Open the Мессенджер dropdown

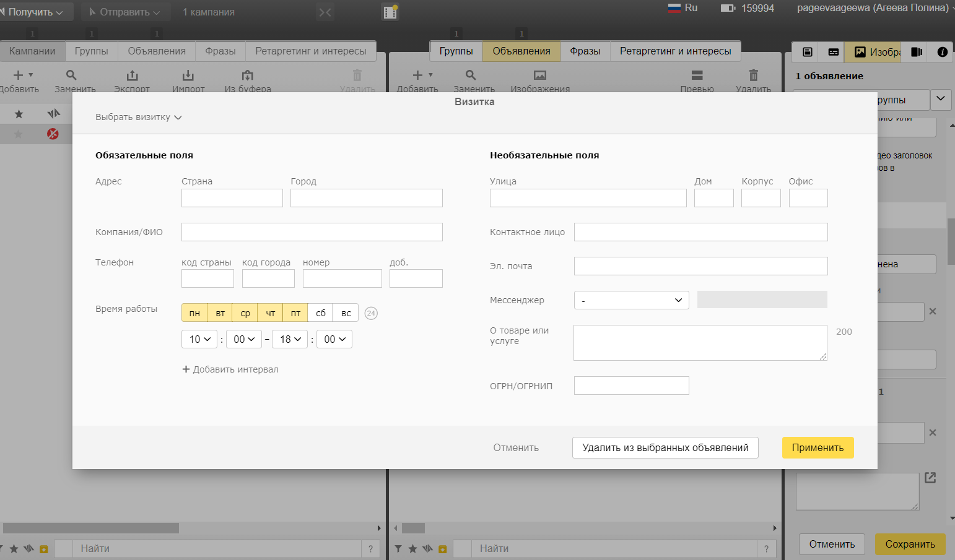click(x=632, y=300)
